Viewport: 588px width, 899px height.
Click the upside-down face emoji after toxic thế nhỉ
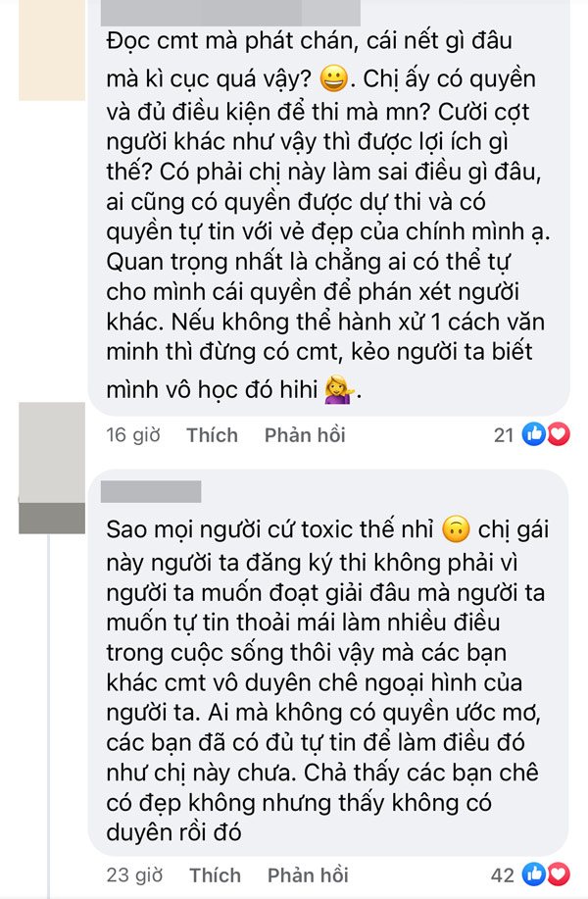pos(456,529)
